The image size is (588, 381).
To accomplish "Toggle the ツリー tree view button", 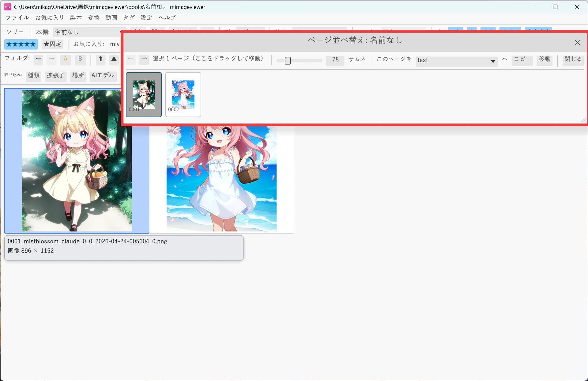I will [x=15, y=32].
